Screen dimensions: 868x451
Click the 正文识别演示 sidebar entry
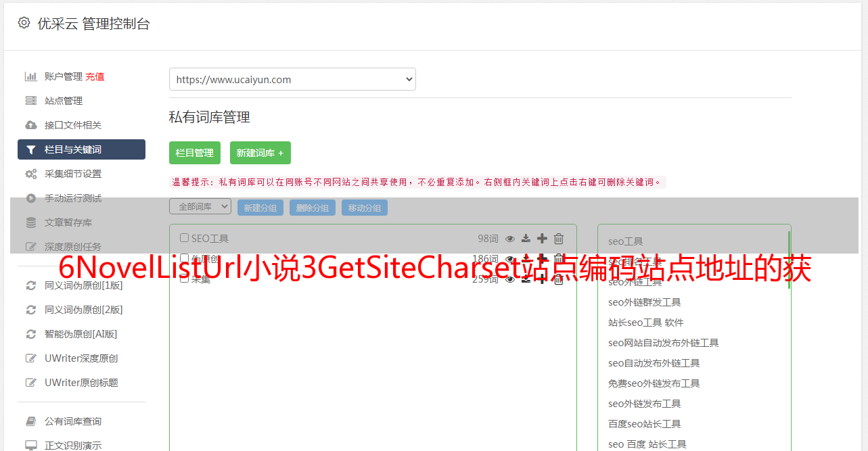pyautogui.click(x=73, y=446)
